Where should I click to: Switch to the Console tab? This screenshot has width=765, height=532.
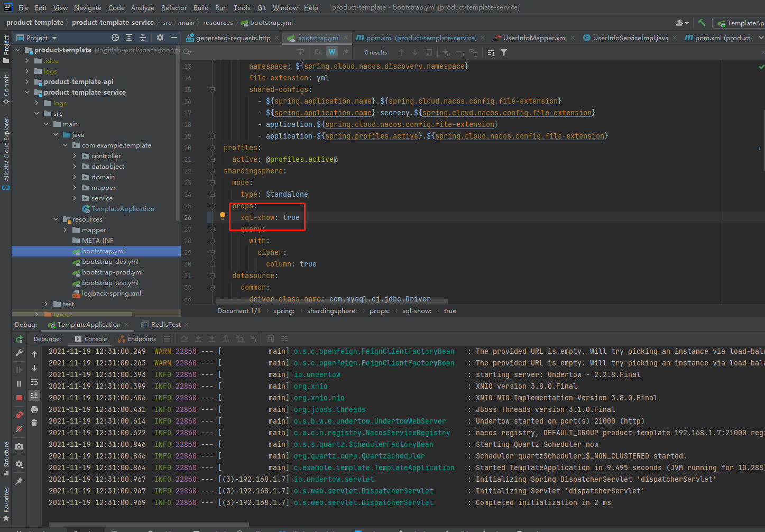click(91, 339)
